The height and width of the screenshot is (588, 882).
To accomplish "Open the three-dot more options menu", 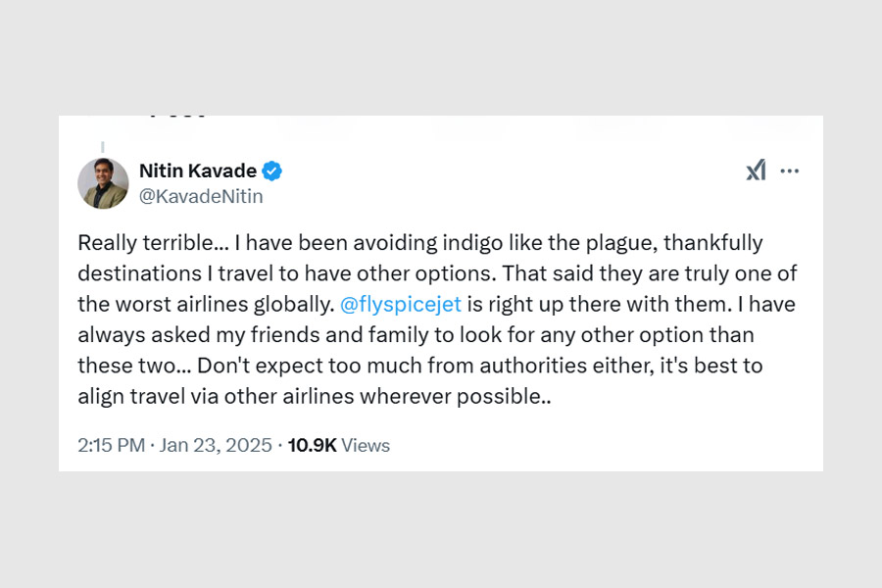I will tap(790, 171).
